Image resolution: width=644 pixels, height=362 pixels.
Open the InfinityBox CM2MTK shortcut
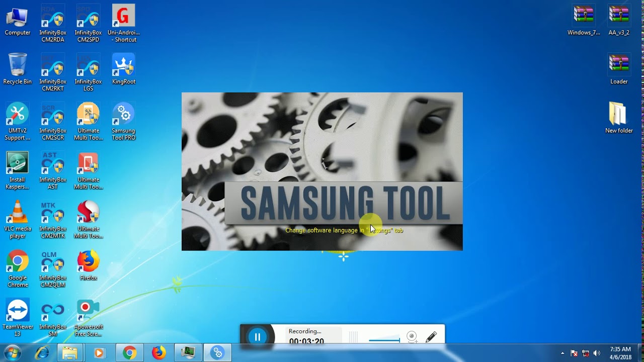[x=53, y=220]
